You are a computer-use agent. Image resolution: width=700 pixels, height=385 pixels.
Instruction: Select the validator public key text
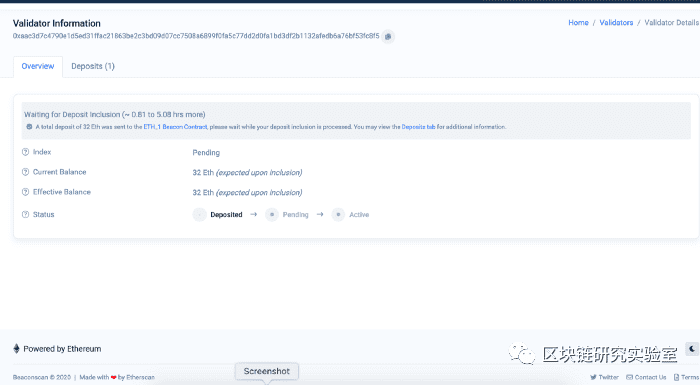coord(196,36)
